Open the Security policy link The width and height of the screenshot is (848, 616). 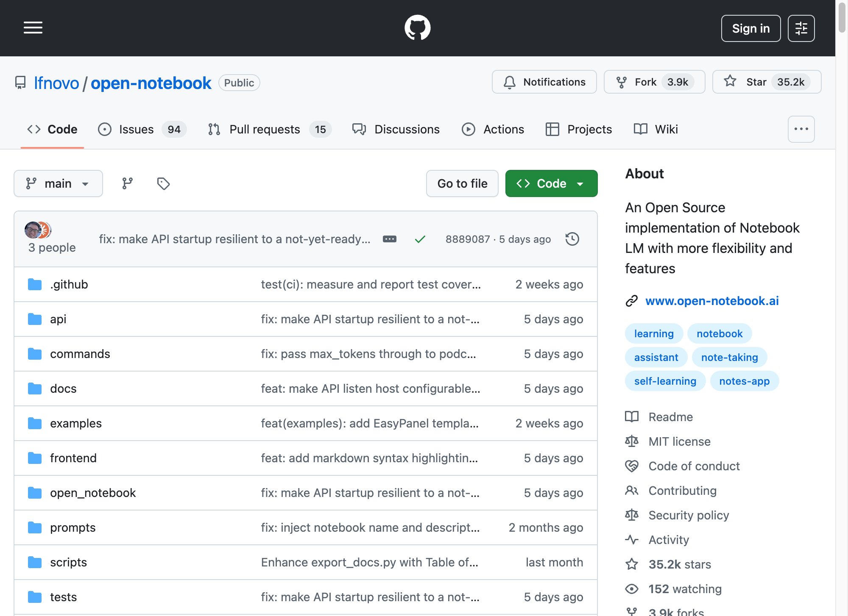(689, 515)
